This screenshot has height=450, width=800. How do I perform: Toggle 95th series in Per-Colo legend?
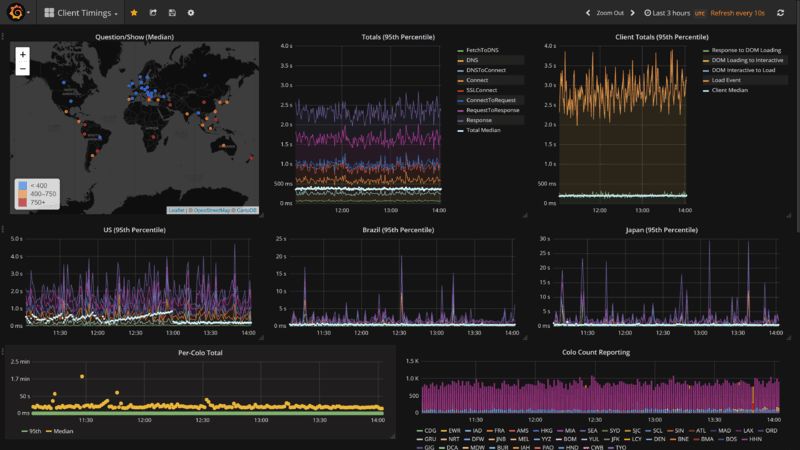35,431
